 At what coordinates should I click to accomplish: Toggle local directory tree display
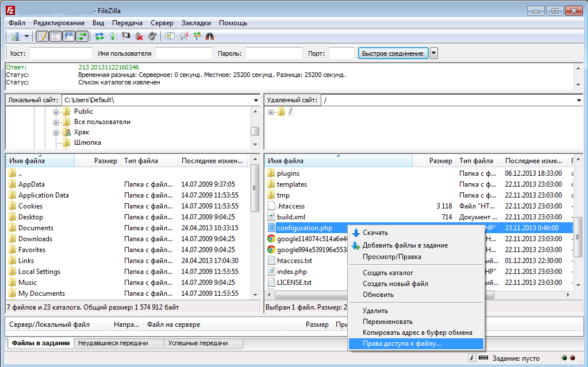[56, 36]
